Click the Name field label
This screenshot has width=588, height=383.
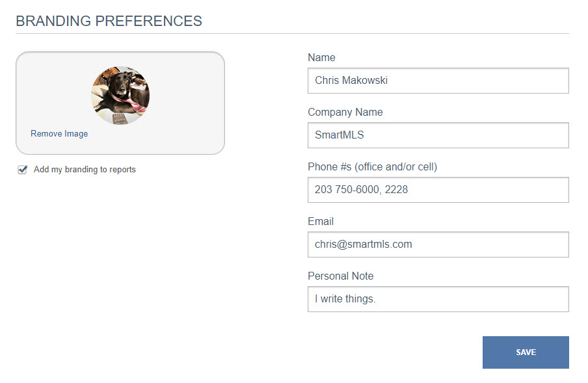coord(321,58)
